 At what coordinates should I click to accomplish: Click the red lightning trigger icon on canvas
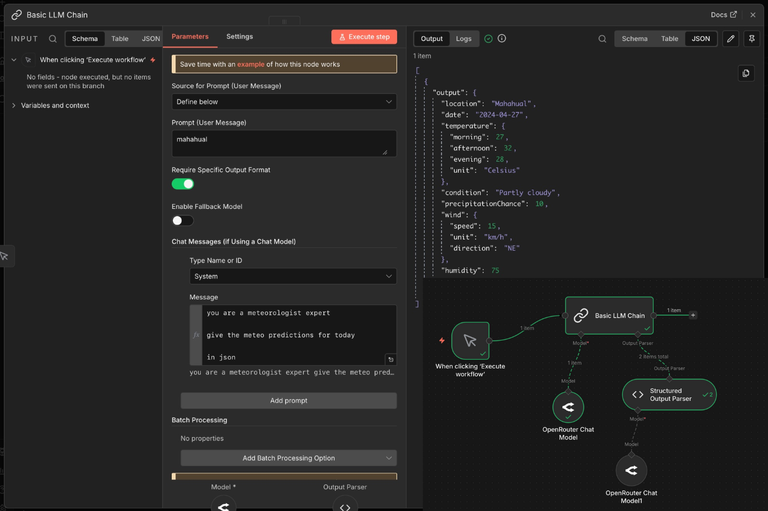click(x=442, y=340)
